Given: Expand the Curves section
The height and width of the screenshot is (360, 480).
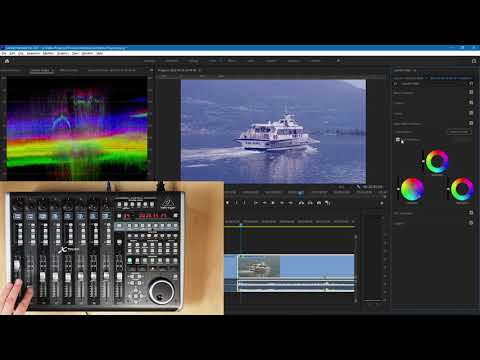Looking at the screenshot, I should click(399, 114).
